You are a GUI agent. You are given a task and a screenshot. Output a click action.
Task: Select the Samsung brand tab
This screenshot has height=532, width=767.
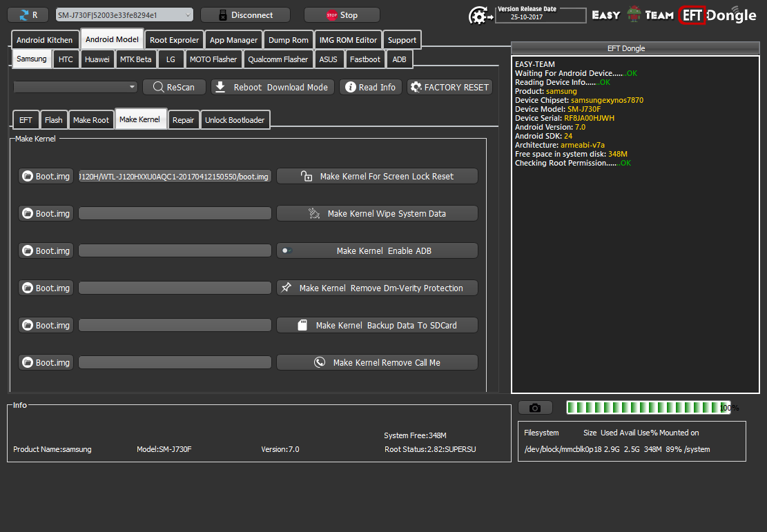[31, 59]
